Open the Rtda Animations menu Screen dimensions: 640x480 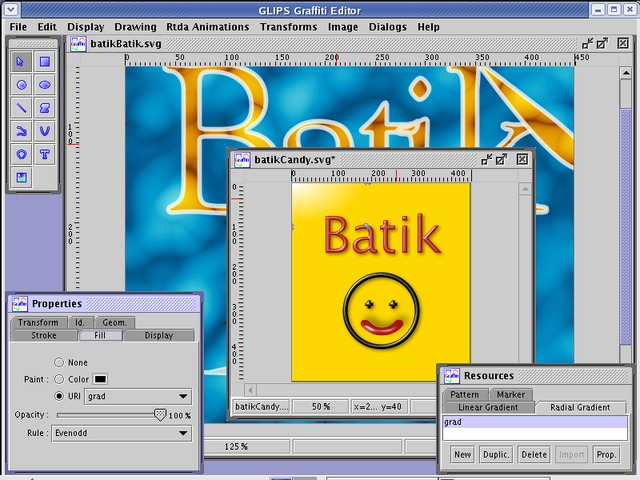pos(208,27)
